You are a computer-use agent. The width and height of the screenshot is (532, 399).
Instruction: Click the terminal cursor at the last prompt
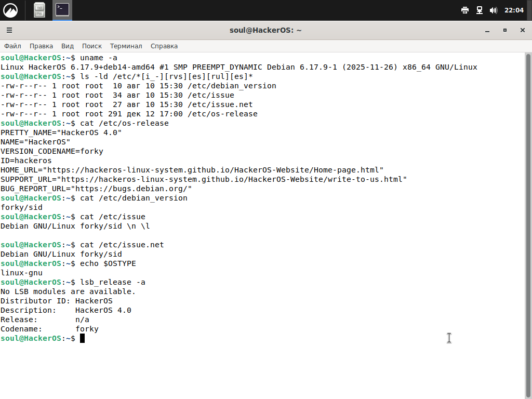coord(82,338)
